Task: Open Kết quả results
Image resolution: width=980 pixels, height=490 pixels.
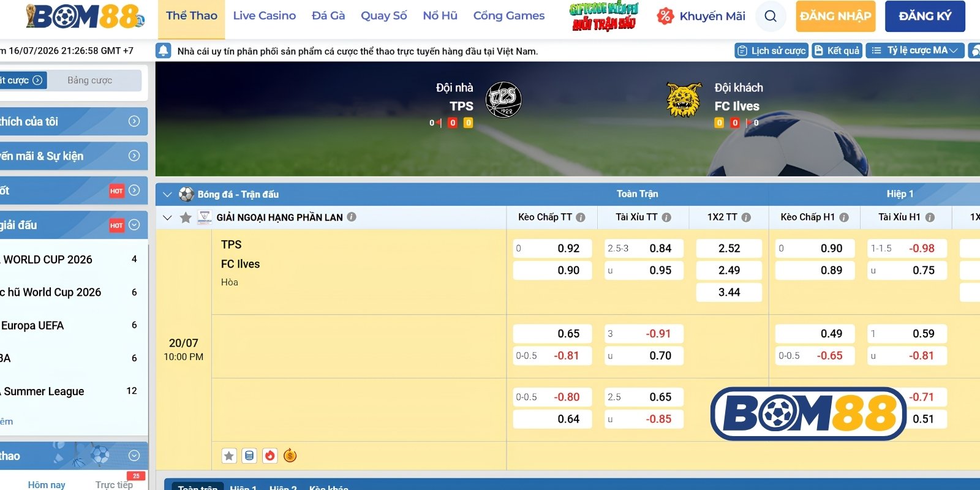Action: 837,51
